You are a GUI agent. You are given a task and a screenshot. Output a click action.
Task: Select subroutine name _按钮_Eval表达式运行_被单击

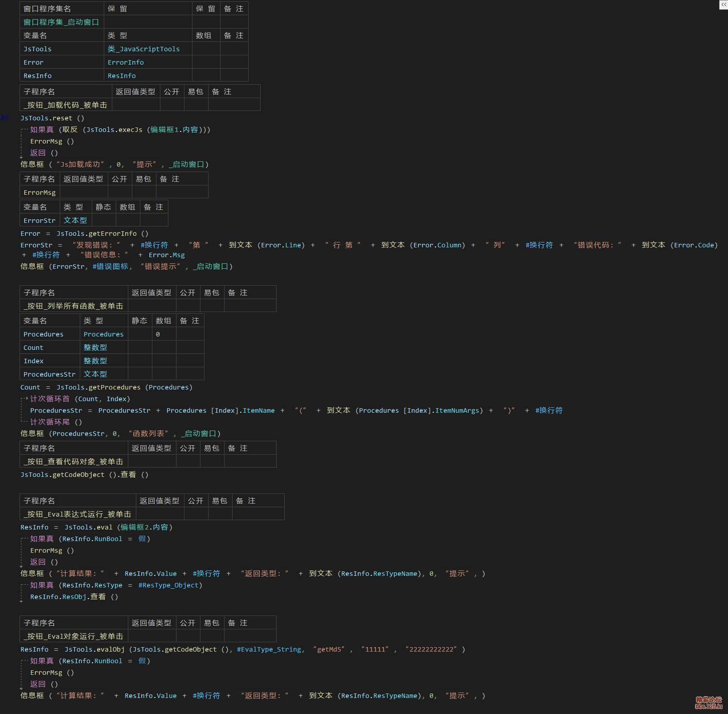click(x=78, y=514)
